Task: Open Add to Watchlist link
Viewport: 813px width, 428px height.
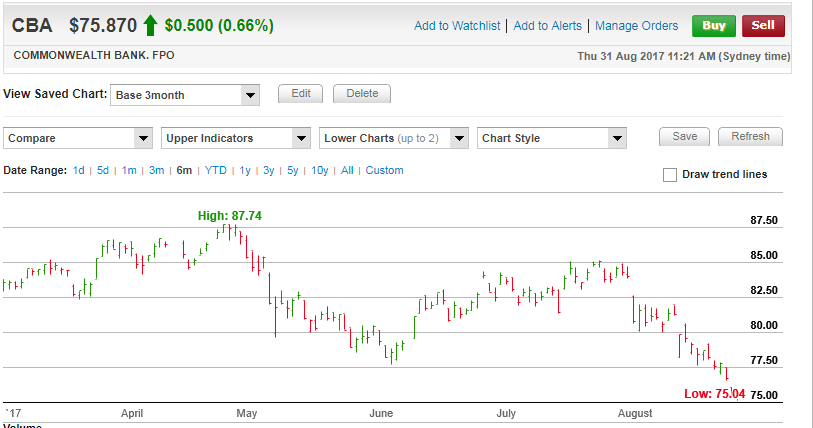Action: [457, 26]
